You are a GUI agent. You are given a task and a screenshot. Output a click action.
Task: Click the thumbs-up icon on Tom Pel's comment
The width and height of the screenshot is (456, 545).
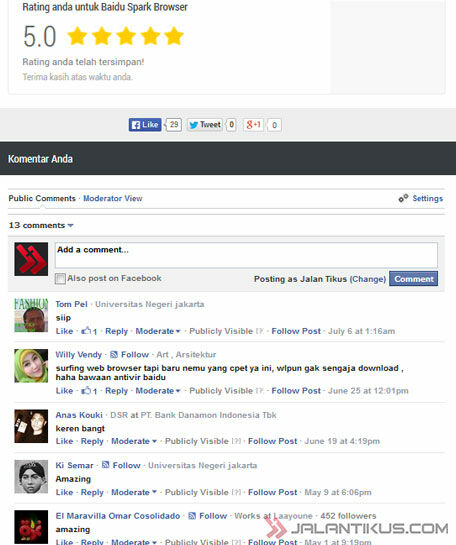coord(86,331)
